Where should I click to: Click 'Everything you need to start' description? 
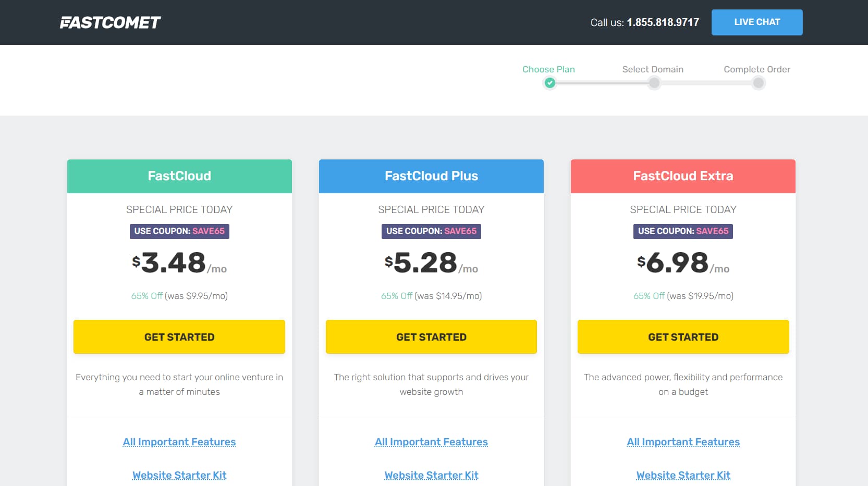(x=179, y=384)
